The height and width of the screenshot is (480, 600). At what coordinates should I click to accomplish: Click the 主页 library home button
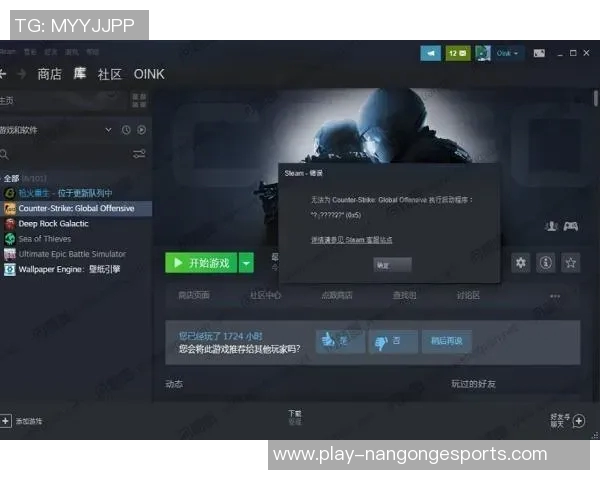[x=64, y=101]
